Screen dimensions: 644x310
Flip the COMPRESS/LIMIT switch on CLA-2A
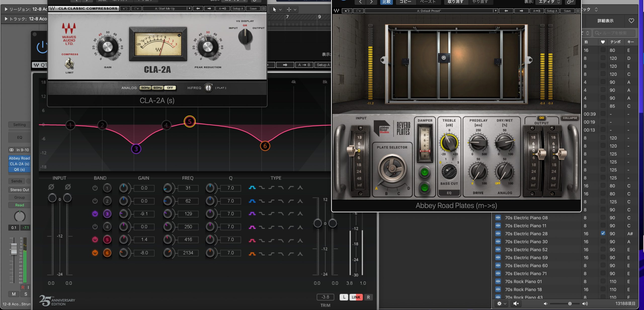point(69,64)
